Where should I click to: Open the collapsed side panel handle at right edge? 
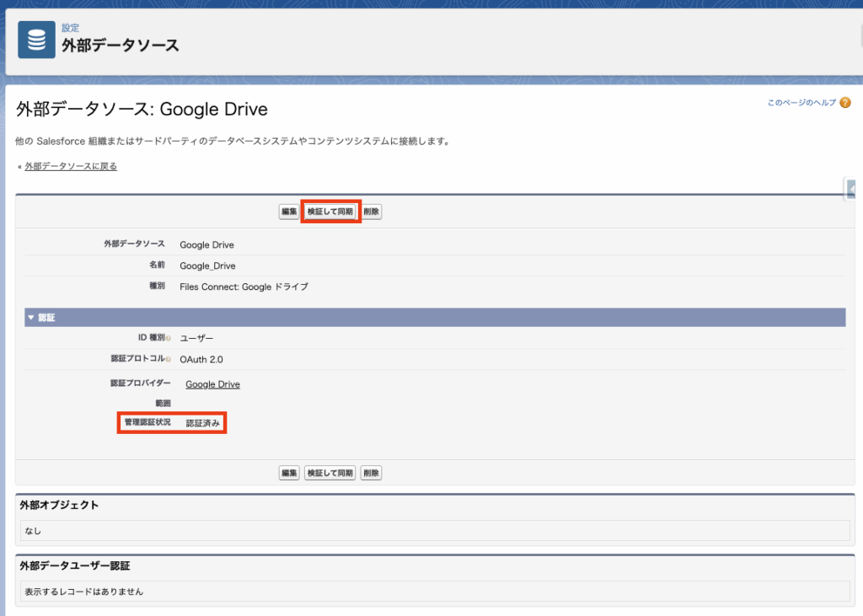[852, 189]
